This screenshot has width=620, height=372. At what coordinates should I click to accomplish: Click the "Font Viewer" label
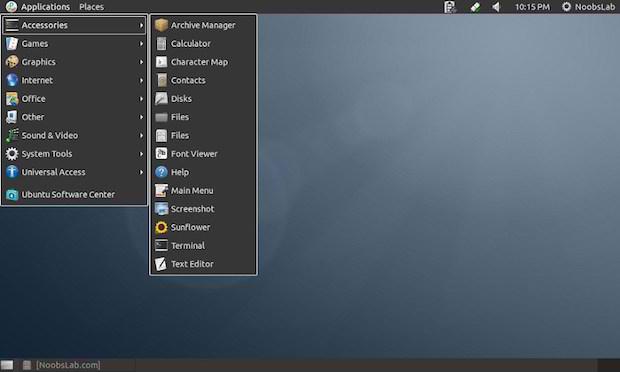(x=194, y=154)
